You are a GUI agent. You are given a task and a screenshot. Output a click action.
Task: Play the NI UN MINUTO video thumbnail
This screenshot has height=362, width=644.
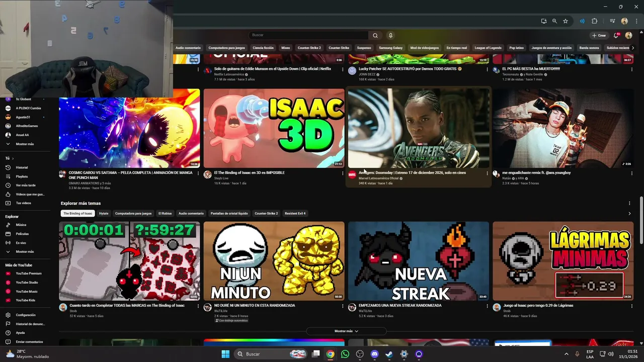pos(274,261)
